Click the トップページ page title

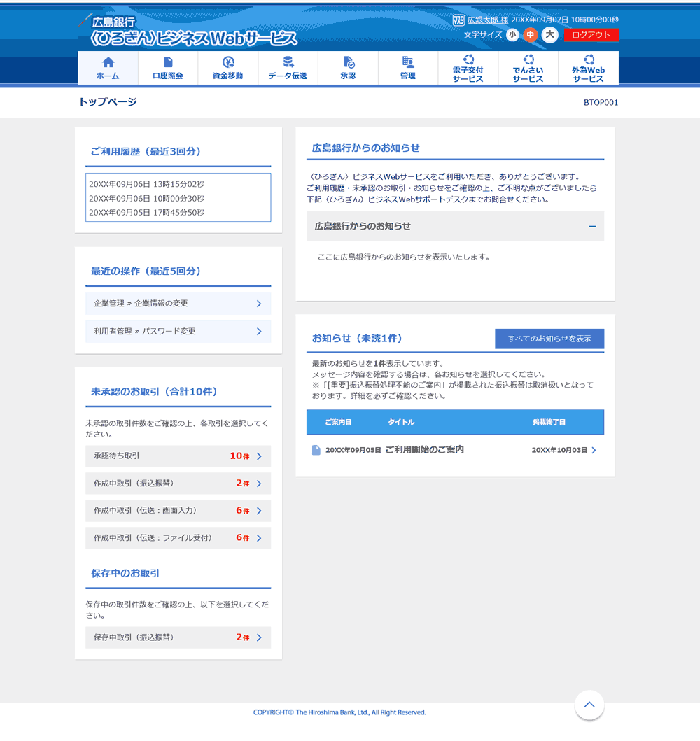[x=108, y=102]
